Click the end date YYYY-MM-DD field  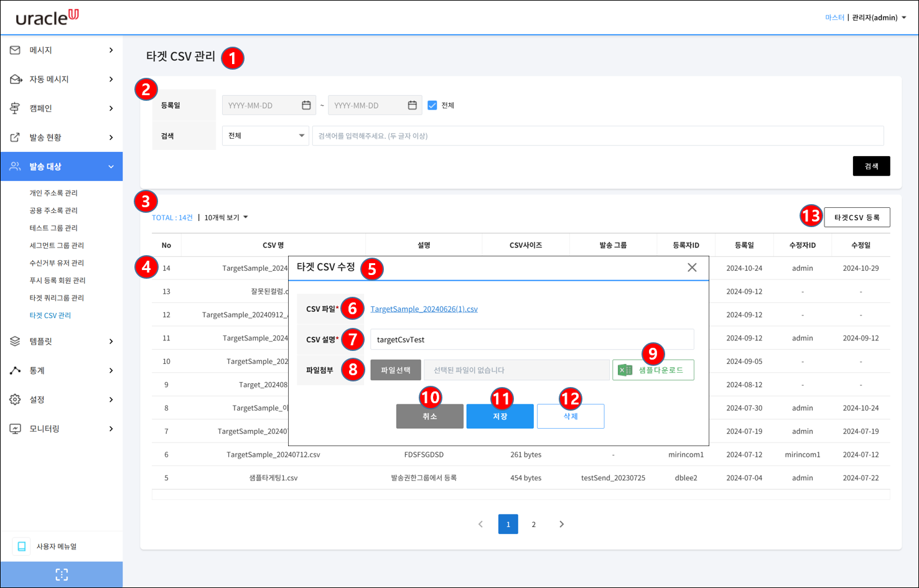coord(375,105)
